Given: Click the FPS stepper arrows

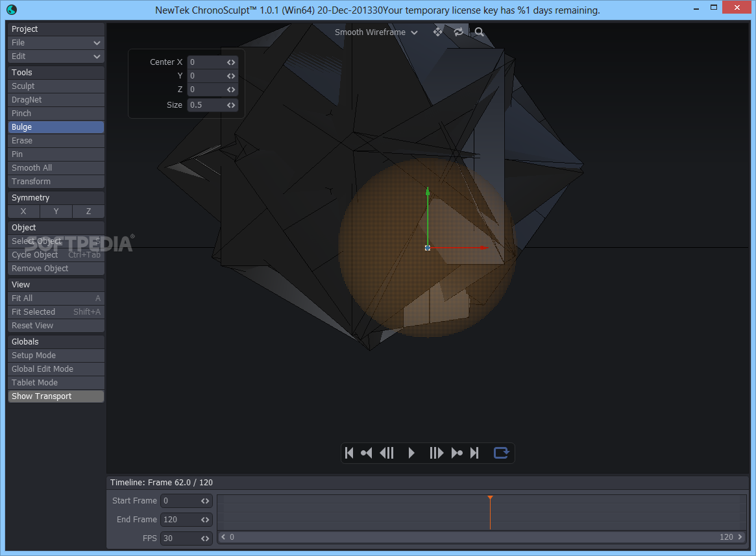Looking at the screenshot, I should click(206, 538).
